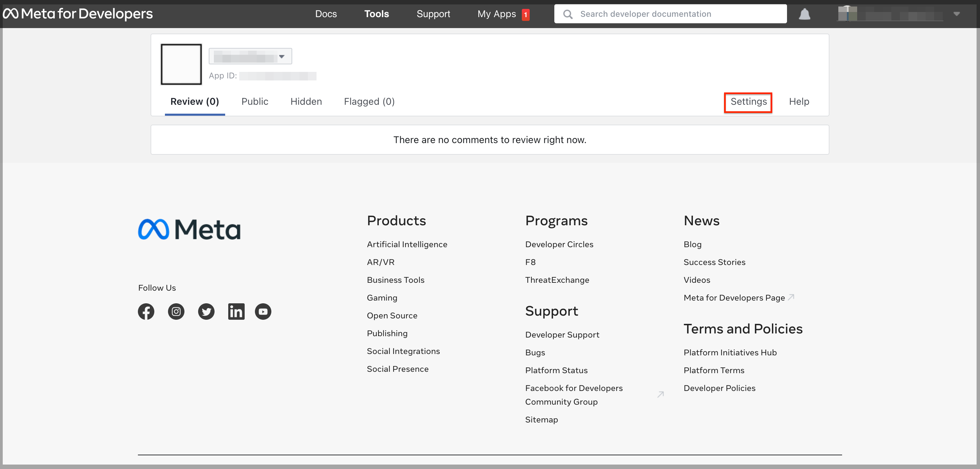The height and width of the screenshot is (469, 980).
Task: Open the Platform Initiatives Hub link
Action: (x=730, y=353)
